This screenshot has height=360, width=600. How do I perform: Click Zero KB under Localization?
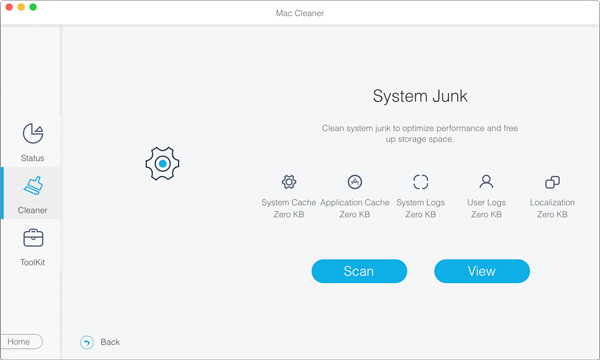point(552,215)
